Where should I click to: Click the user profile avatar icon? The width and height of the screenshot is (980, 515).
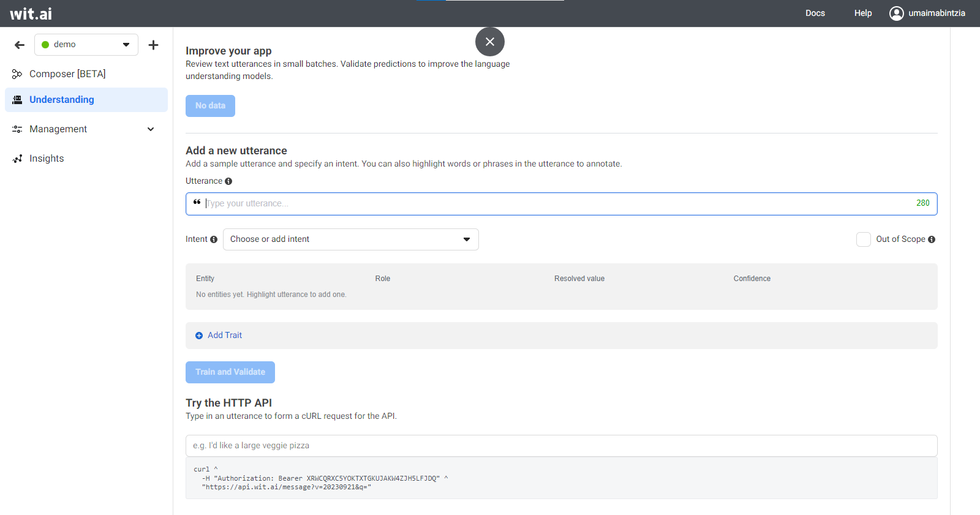click(896, 13)
